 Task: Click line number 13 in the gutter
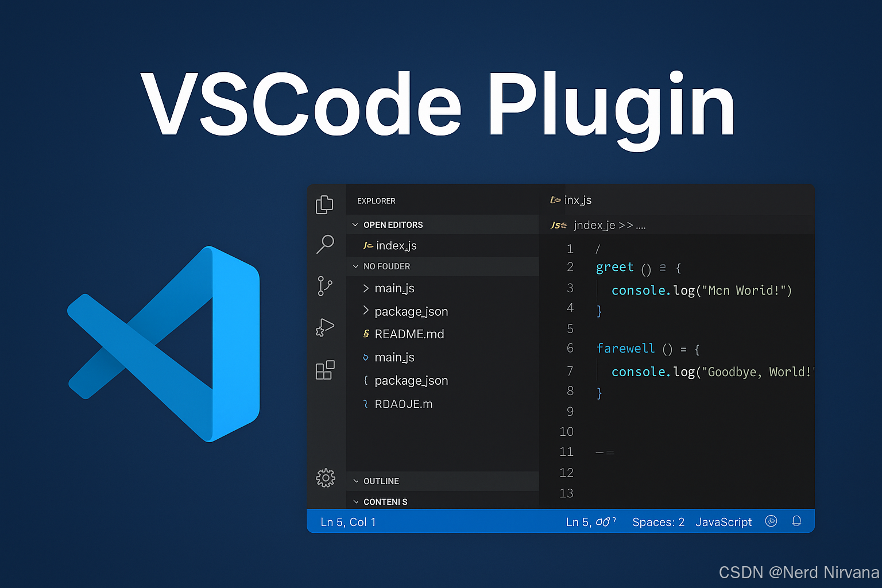(567, 493)
